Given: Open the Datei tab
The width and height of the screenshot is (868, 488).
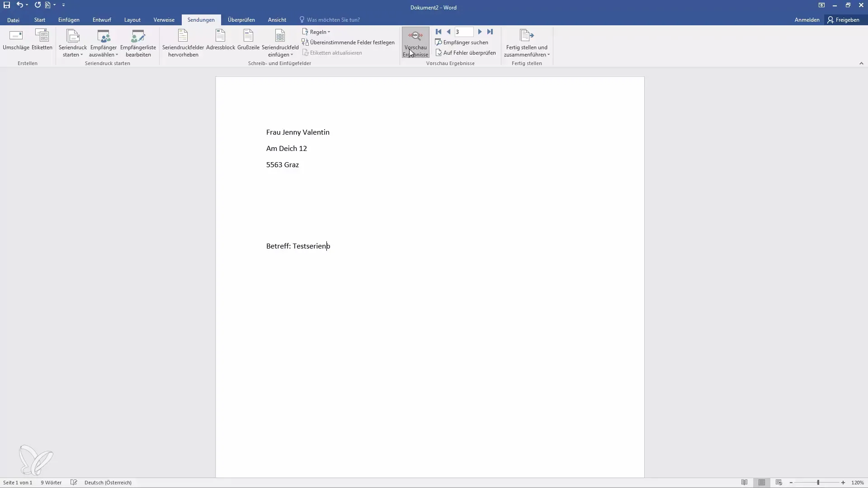Looking at the screenshot, I should (x=13, y=20).
